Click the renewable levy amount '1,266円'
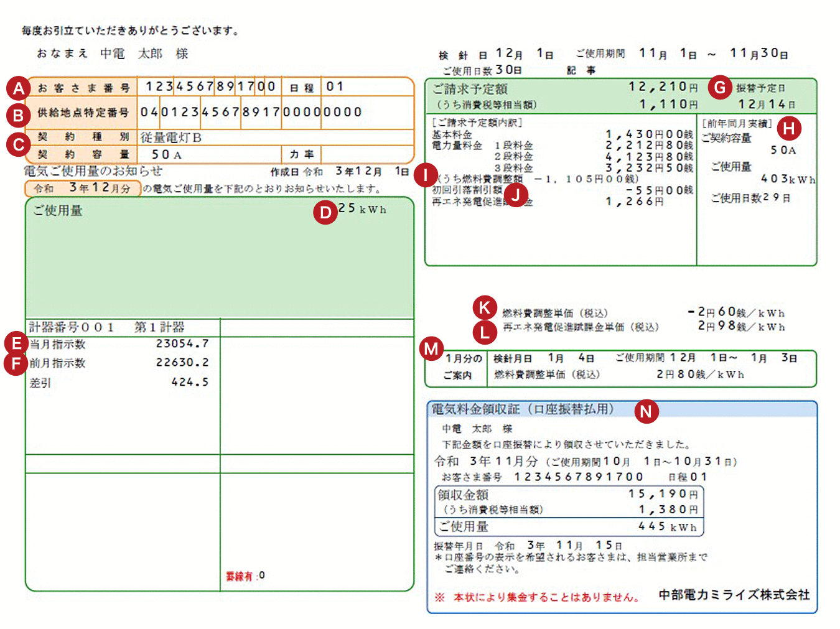The height and width of the screenshot is (629, 840). [x=634, y=202]
